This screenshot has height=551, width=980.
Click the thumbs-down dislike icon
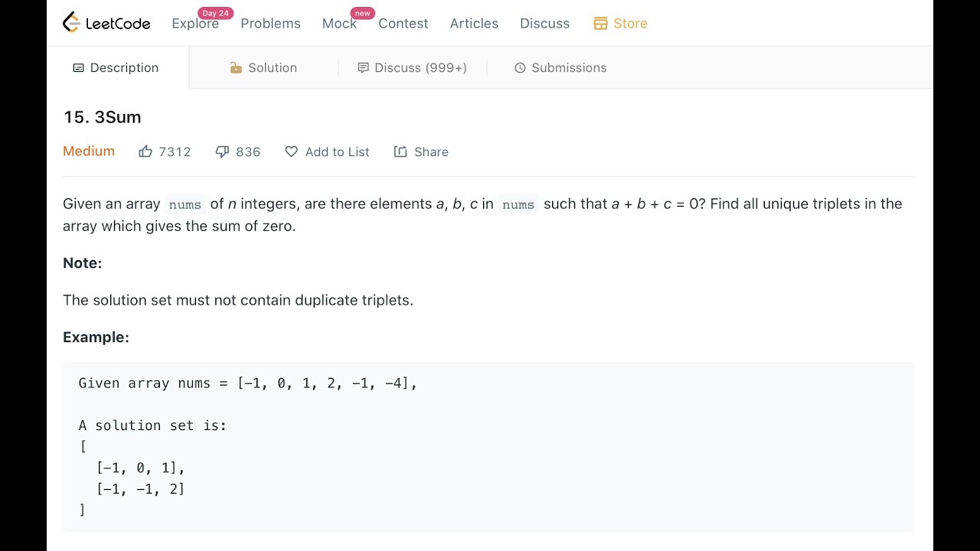coord(222,152)
